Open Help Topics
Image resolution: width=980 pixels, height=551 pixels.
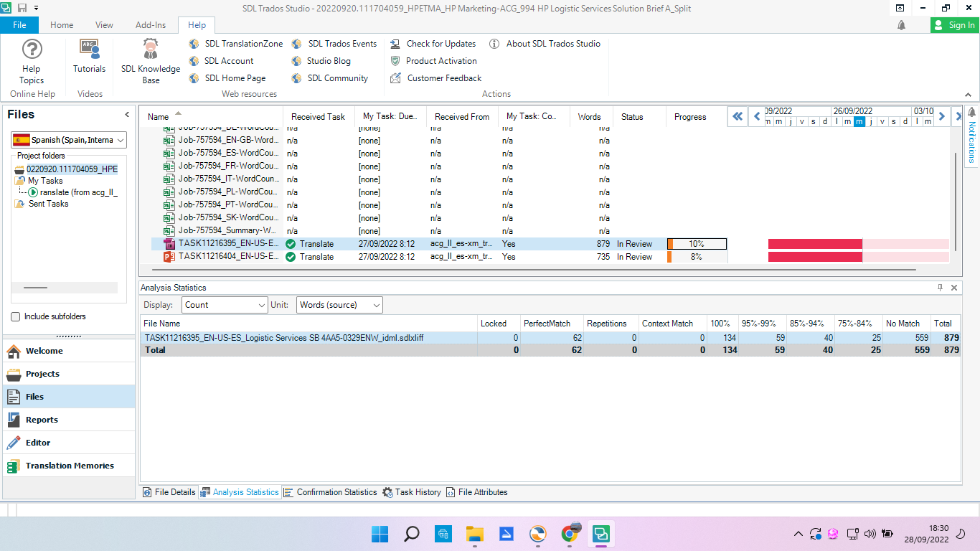[32, 62]
